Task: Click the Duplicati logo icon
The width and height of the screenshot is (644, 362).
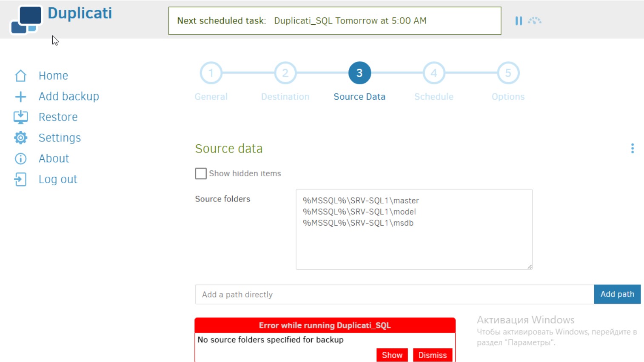Action: (26, 20)
